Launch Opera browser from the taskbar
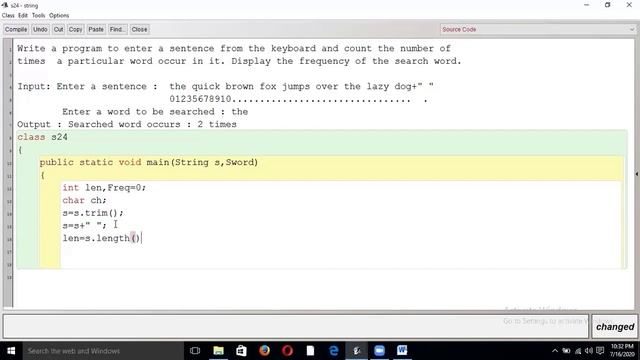This screenshot has width=640, height=360. (x=287, y=351)
